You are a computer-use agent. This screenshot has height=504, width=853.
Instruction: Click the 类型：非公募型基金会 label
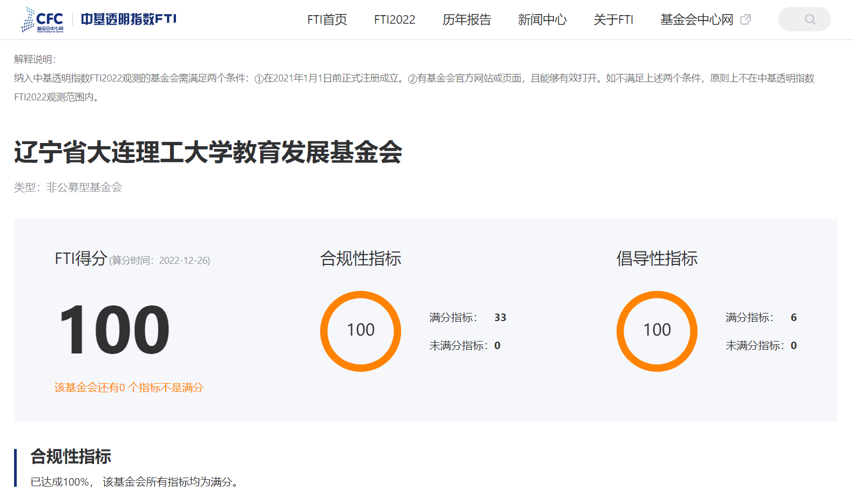click(x=68, y=187)
